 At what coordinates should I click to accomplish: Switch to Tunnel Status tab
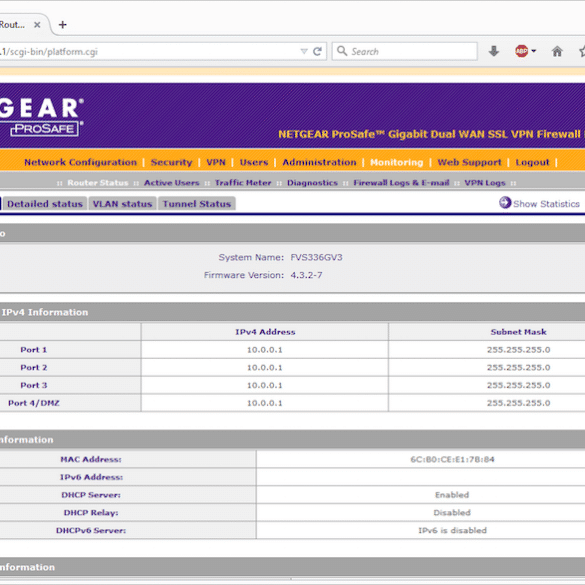point(197,204)
